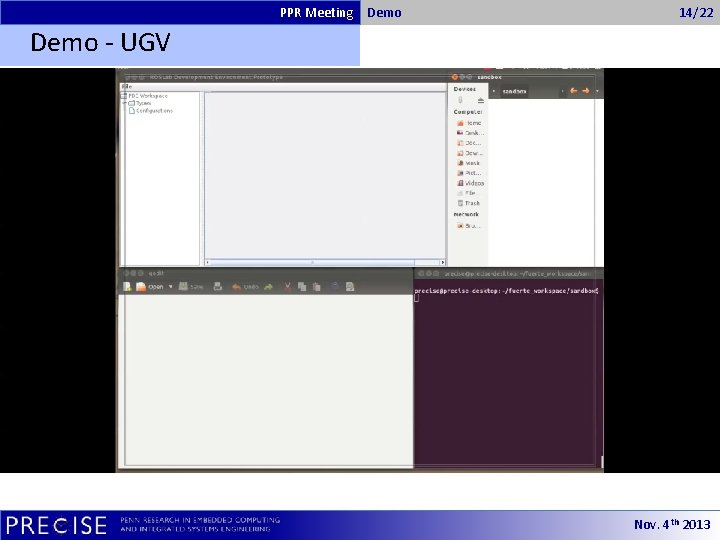
Task: Click the path scroll-left arrow before sandbox
Action: coord(494,91)
